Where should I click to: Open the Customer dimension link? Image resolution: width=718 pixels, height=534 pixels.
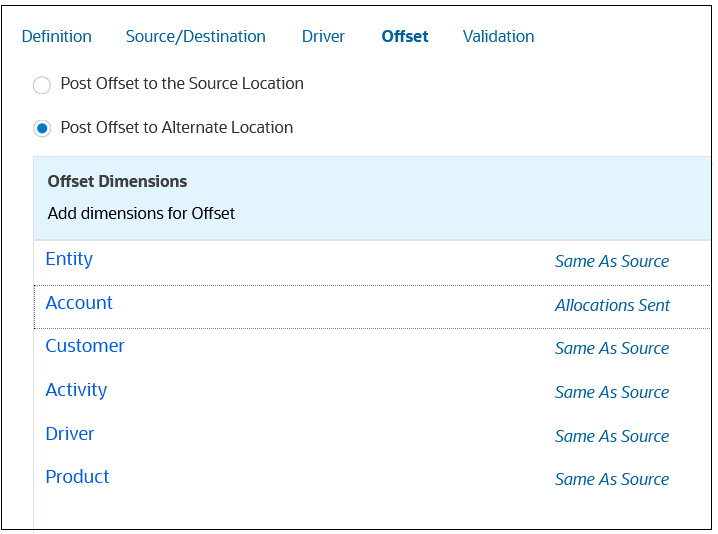pos(85,346)
